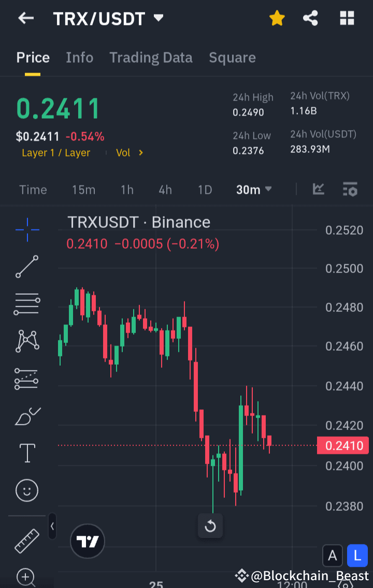373x588 pixels.
Task: Select the crosshair cursor tool
Action: click(x=27, y=230)
